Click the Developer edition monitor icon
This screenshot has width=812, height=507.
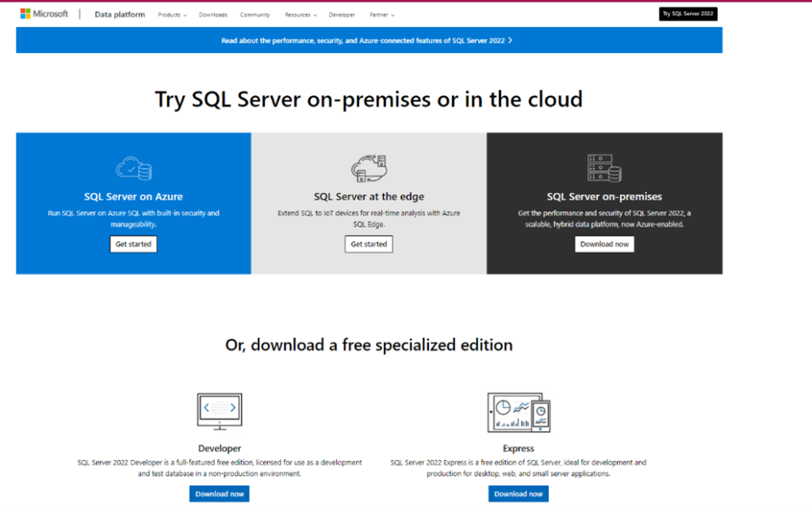(x=220, y=412)
